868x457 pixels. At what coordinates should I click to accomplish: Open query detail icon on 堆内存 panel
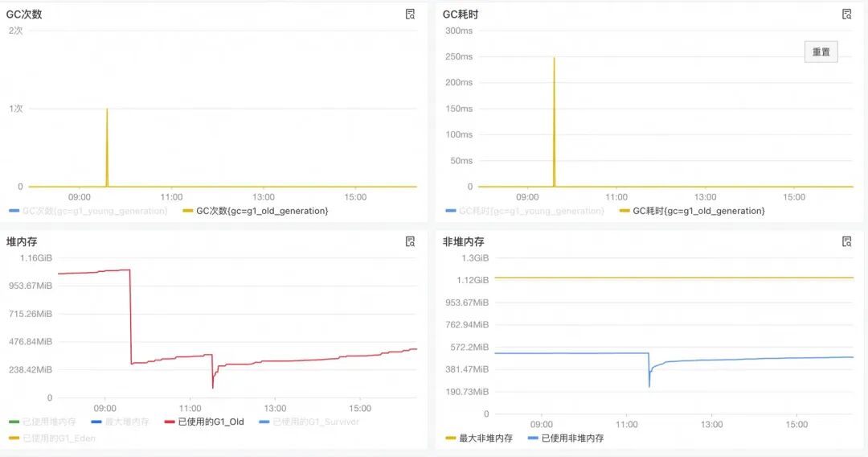[410, 241]
